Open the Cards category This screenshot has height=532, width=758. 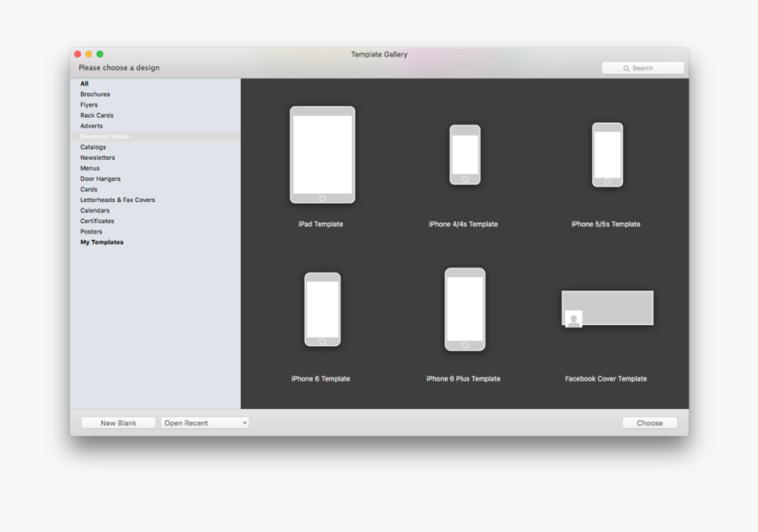[x=88, y=189]
